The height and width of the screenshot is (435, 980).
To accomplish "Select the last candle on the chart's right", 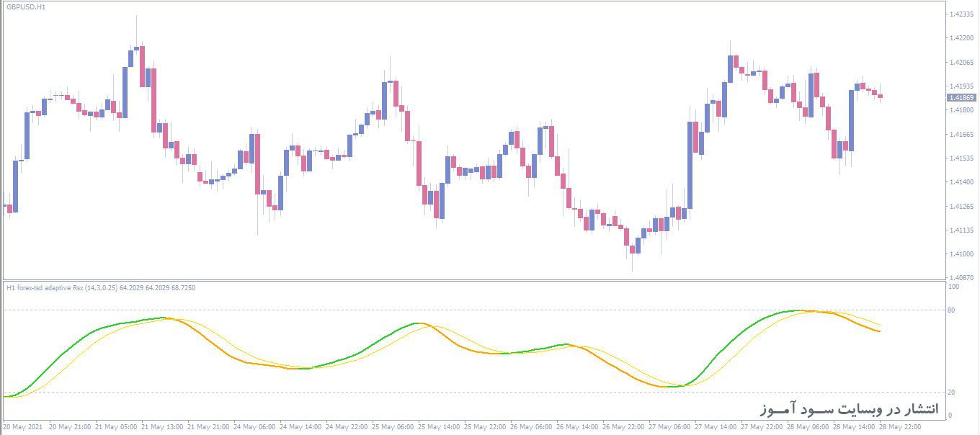I will tap(880, 96).
